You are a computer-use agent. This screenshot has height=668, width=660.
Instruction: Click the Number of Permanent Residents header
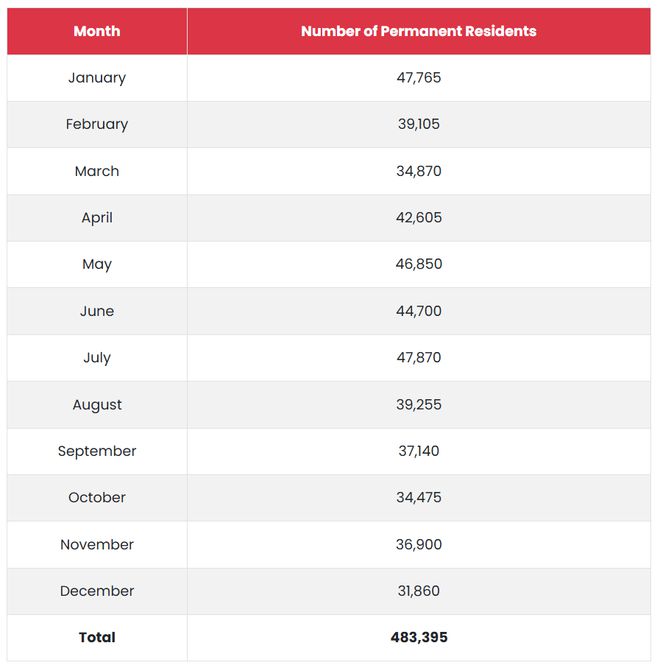point(418,31)
